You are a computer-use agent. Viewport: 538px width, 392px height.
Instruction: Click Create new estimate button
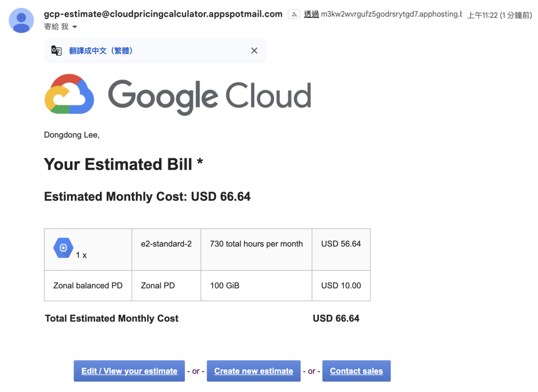click(254, 370)
